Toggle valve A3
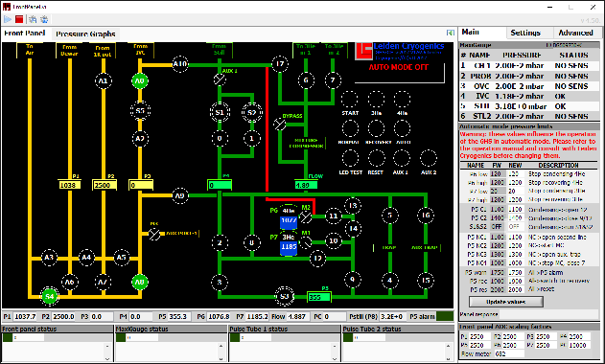 (x=49, y=257)
